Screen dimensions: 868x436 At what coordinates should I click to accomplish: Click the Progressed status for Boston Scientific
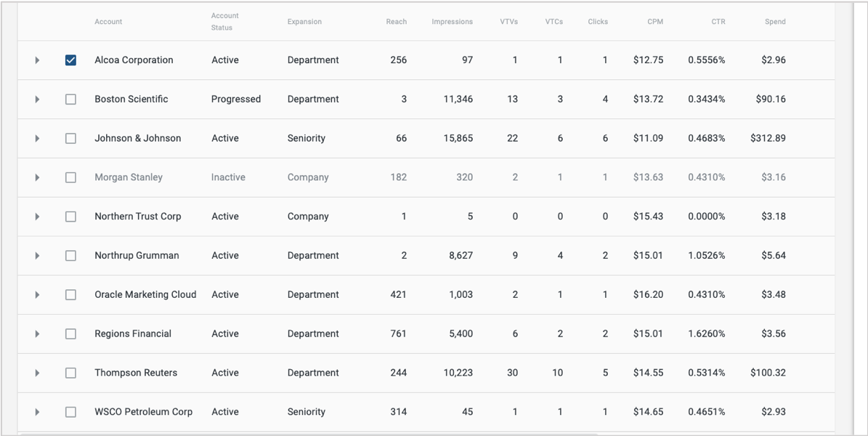pyautogui.click(x=236, y=99)
